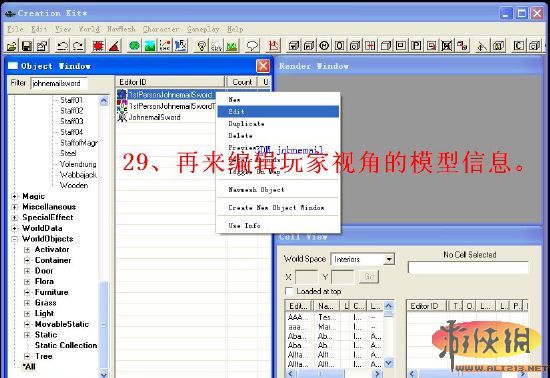Click the Y coordinate field in Cell View
The height and width of the screenshot is (378, 550).
(x=343, y=277)
